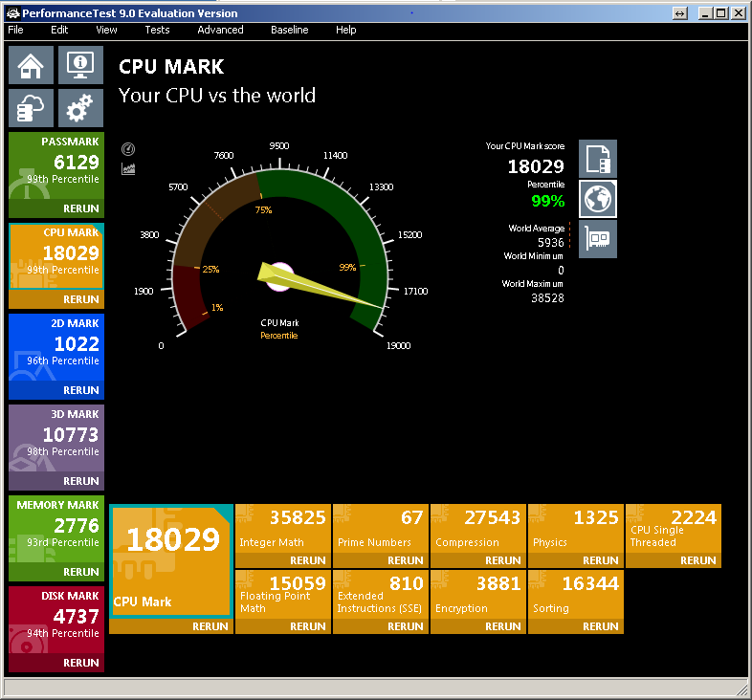Screen dimensions: 752x700
Task: Rerun the Encryption test
Action: click(478, 626)
